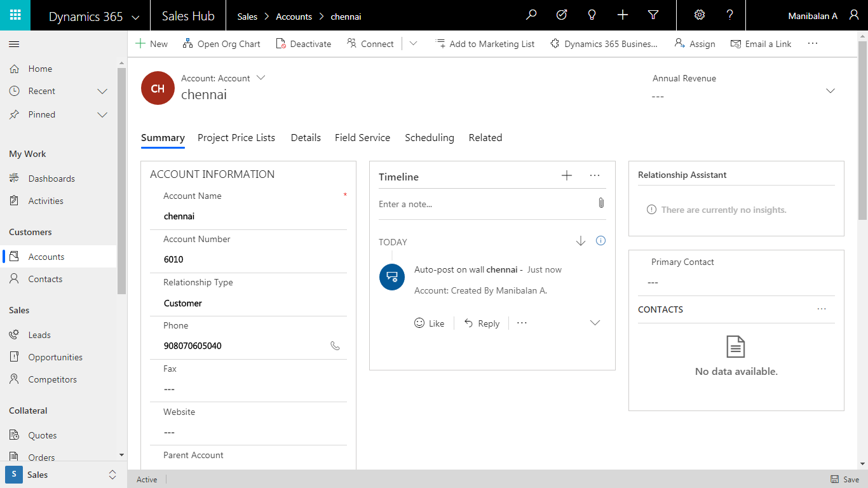Add a timeline item with plus icon
The width and height of the screenshot is (868, 488).
point(567,176)
